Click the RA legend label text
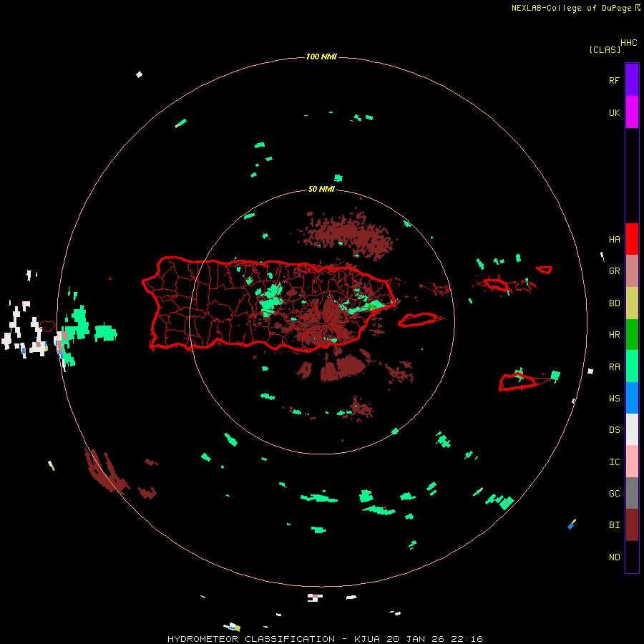This screenshot has width=644, height=644. [614, 367]
